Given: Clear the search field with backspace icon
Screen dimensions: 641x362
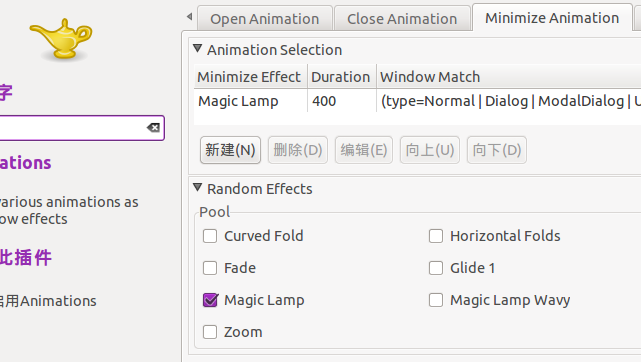Looking at the screenshot, I should tap(153, 128).
